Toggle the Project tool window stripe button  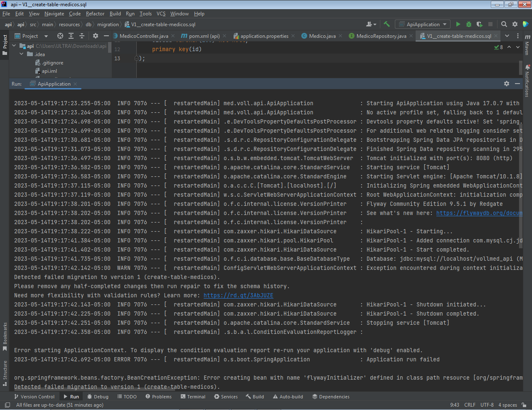(5, 45)
